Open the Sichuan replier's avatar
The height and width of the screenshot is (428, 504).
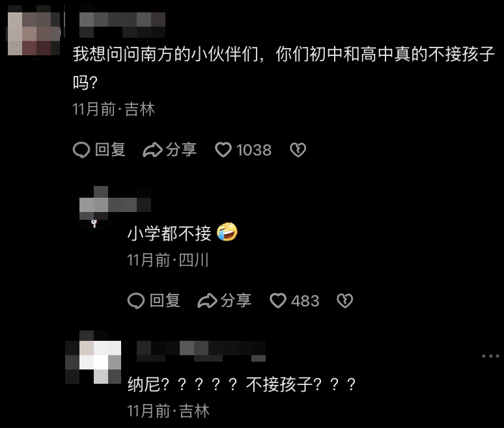(94, 207)
